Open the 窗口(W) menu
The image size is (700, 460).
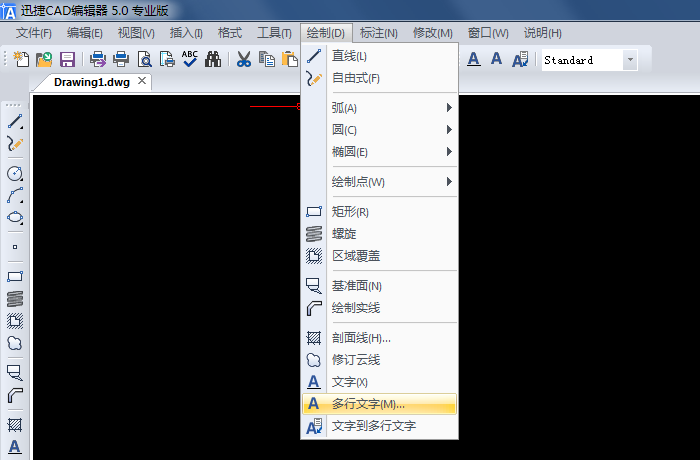[488, 33]
